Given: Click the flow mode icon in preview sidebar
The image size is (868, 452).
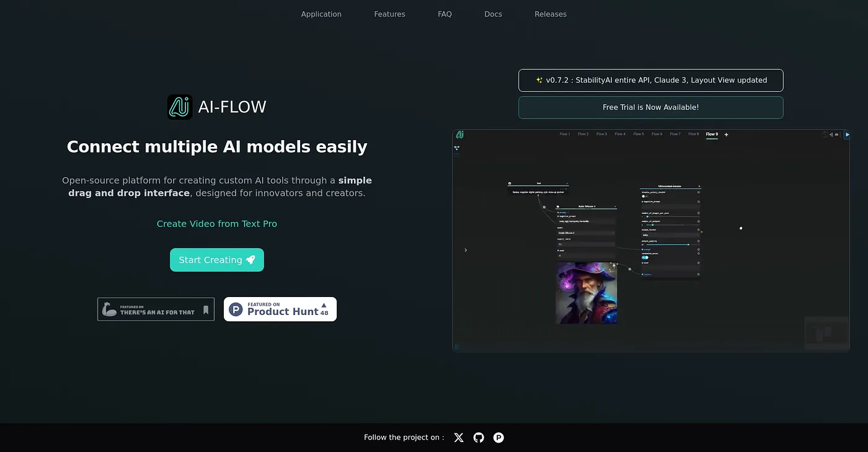Looking at the screenshot, I should tap(457, 148).
